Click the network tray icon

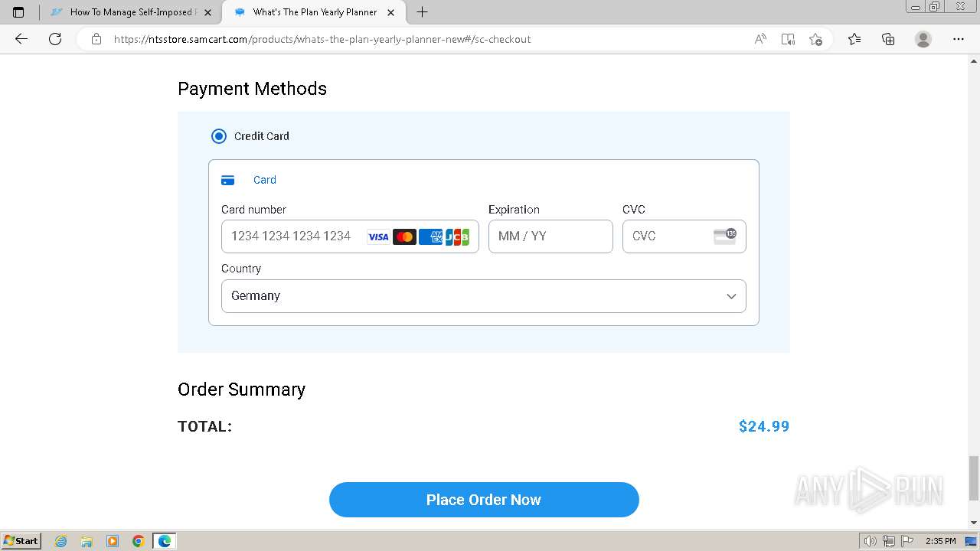889,541
